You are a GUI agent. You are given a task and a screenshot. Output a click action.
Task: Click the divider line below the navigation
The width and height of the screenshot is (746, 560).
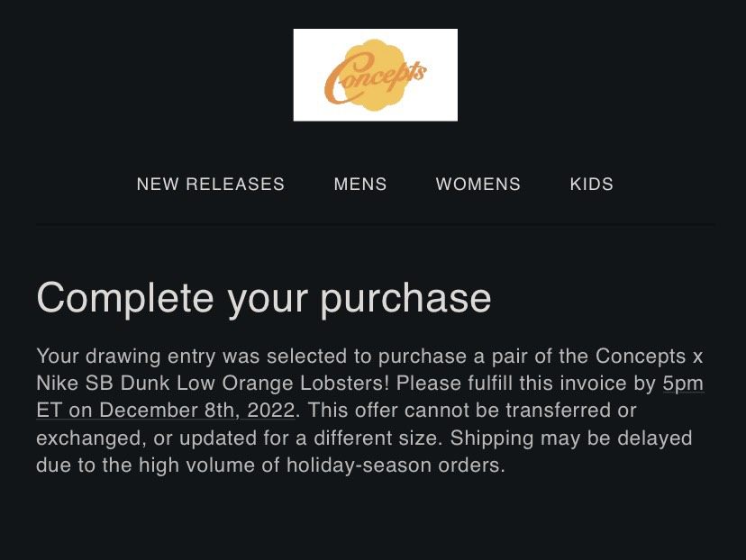375,224
